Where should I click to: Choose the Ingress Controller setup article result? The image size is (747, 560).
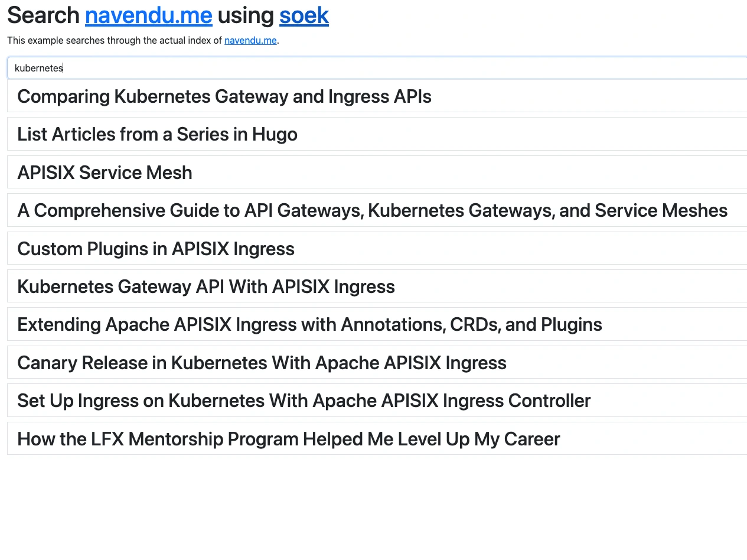[x=377, y=401]
